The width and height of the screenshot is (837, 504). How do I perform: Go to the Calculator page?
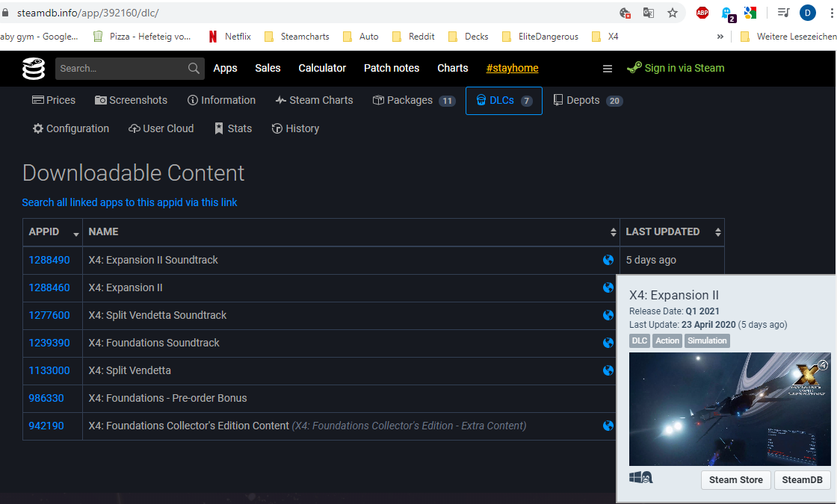(322, 68)
